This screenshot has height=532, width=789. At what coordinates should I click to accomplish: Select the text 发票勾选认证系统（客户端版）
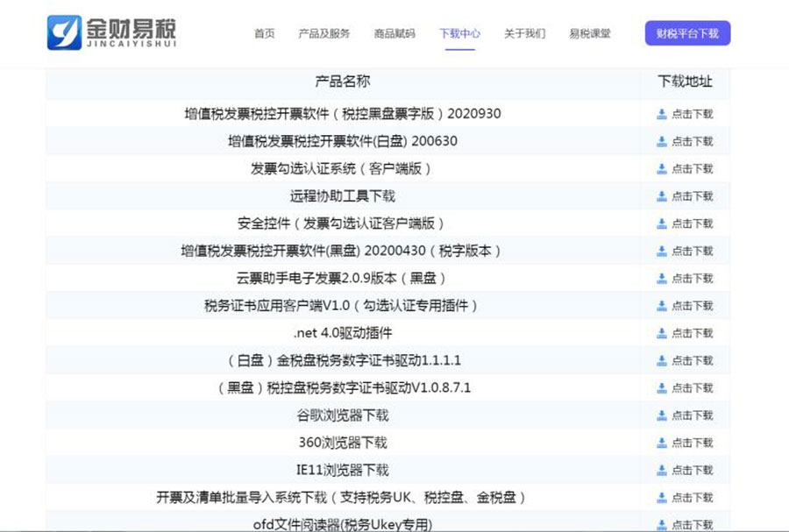343,168
